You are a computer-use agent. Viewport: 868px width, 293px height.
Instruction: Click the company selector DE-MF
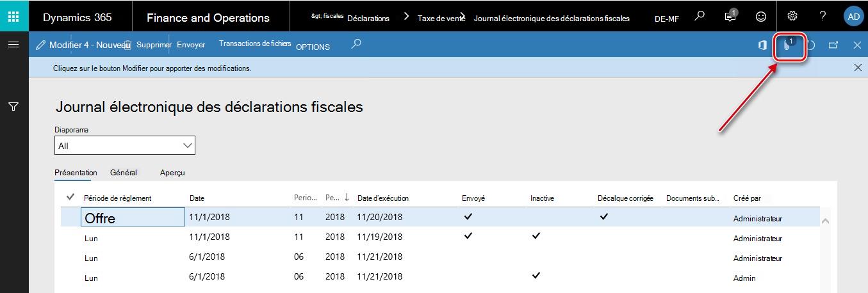tap(666, 19)
